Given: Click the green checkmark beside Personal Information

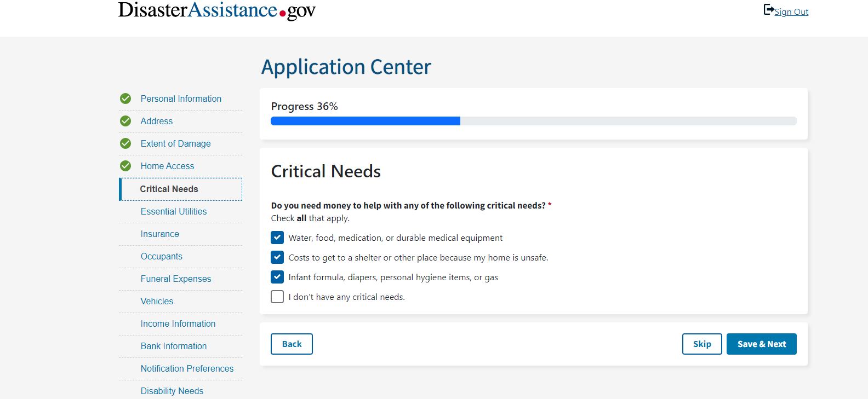Looking at the screenshot, I should coord(125,99).
